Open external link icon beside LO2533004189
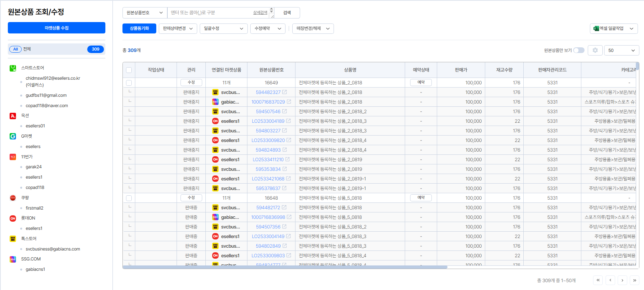This screenshot has width=644, height=290. (288, 121)
